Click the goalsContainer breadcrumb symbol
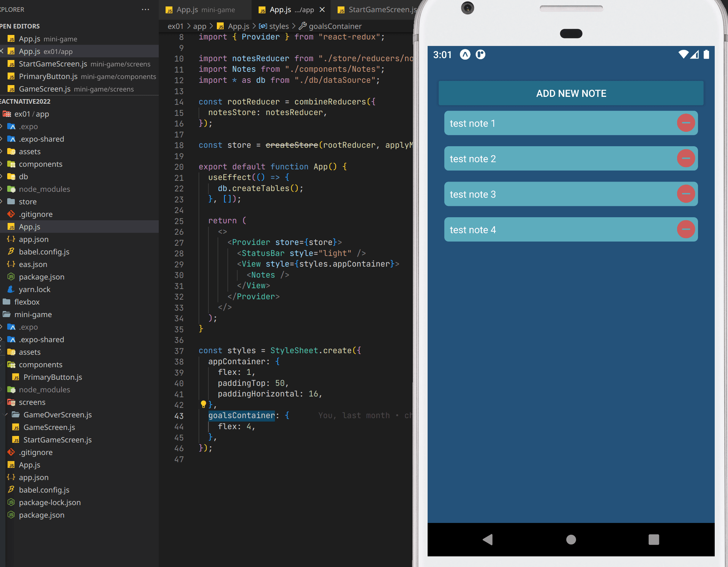 pyautogui.click(x=330, y=26)
